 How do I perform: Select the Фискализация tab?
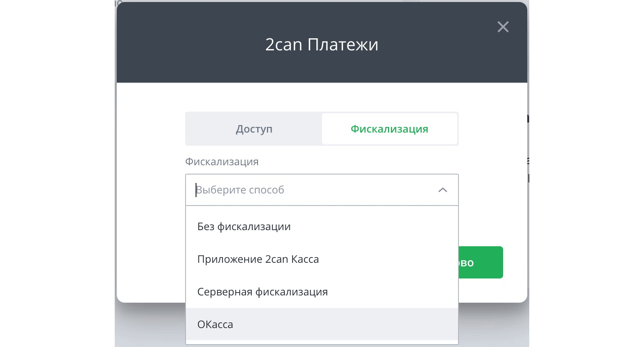pos(389,129)
